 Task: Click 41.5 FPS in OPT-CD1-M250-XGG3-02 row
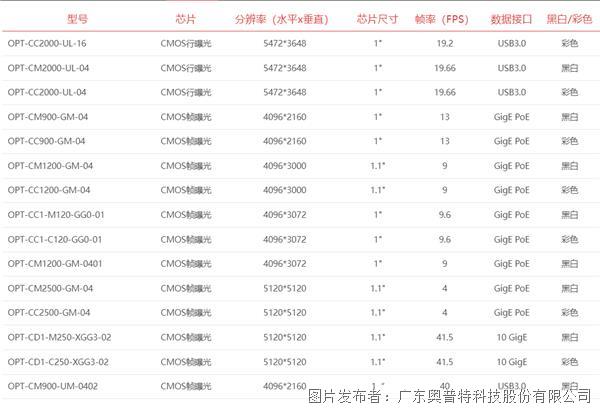tap(445, 337)
